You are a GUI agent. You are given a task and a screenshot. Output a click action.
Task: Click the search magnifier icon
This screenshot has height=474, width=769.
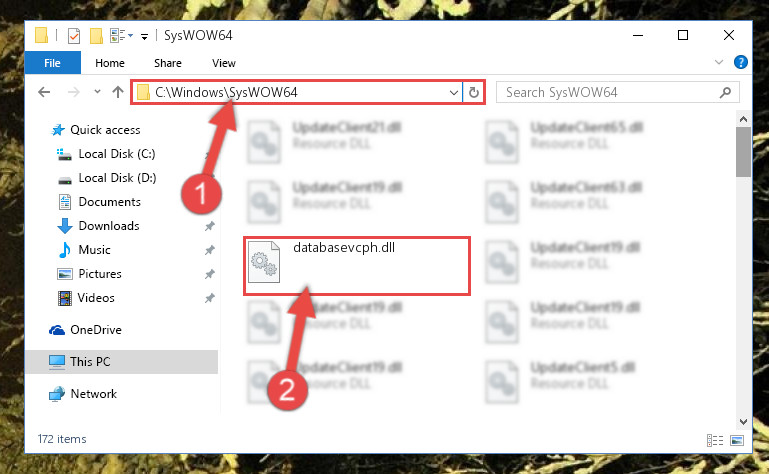(x=725, y=92)
